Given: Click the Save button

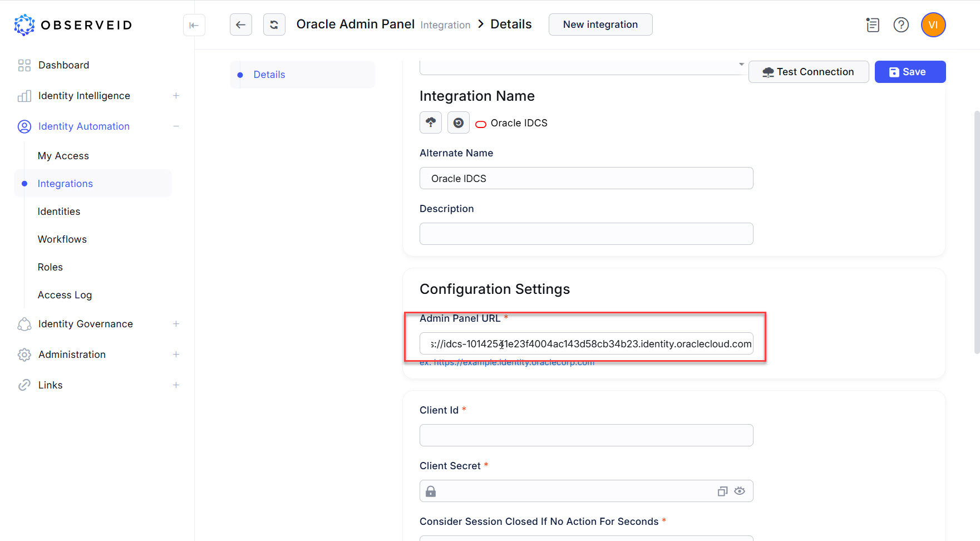Looking at the screenshot, I should (909, 71).
